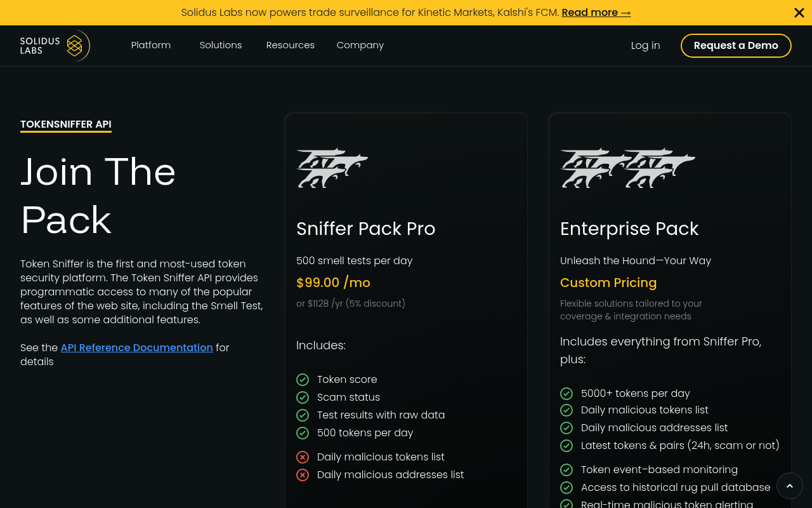Click check icon beside Latest tokens & pairs

pos(566,446)
